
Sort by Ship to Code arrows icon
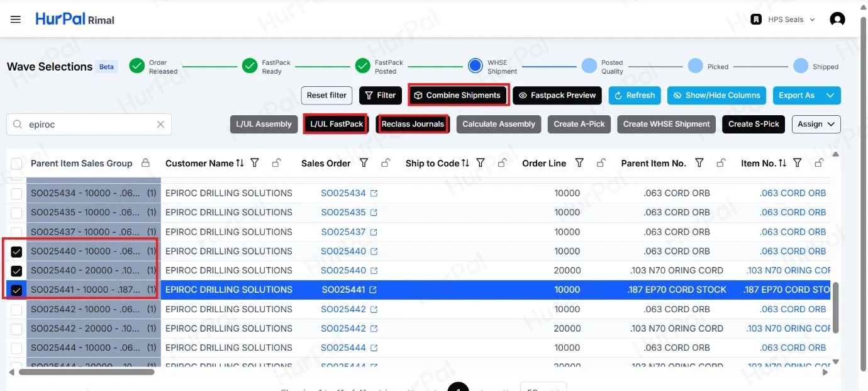(465, 163)
